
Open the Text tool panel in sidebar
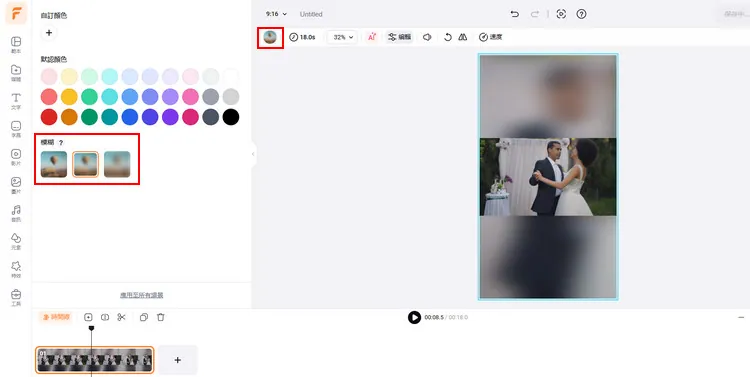(16, 101)
